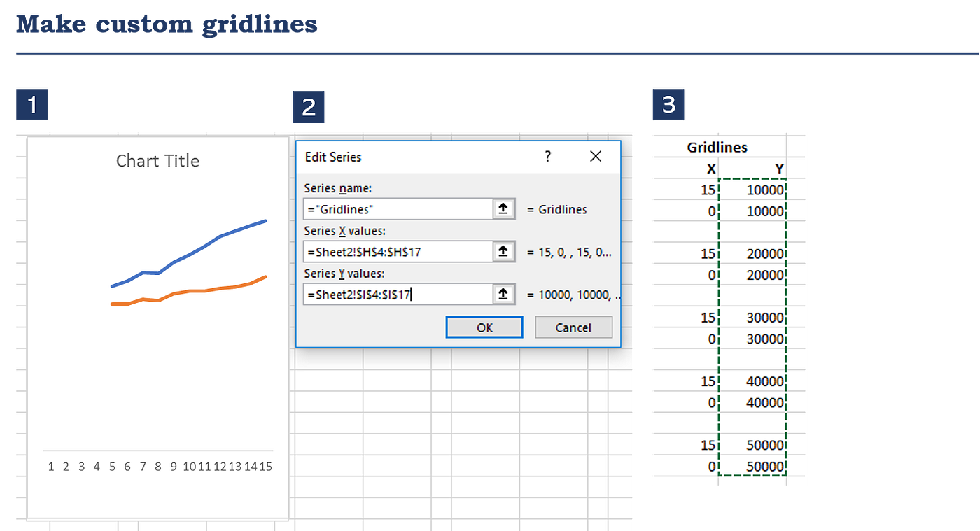Click the range selector arrow for Series Y values
Viewport: 980px width, 531px height.
[503, 294]
